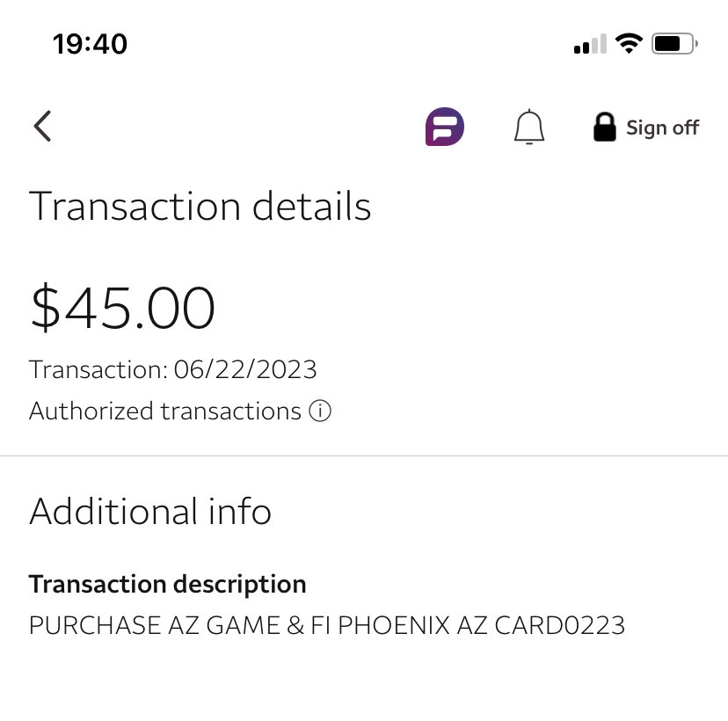728x721 pixels.
Task: Tap the Additional info section heading
Action: 150,511
